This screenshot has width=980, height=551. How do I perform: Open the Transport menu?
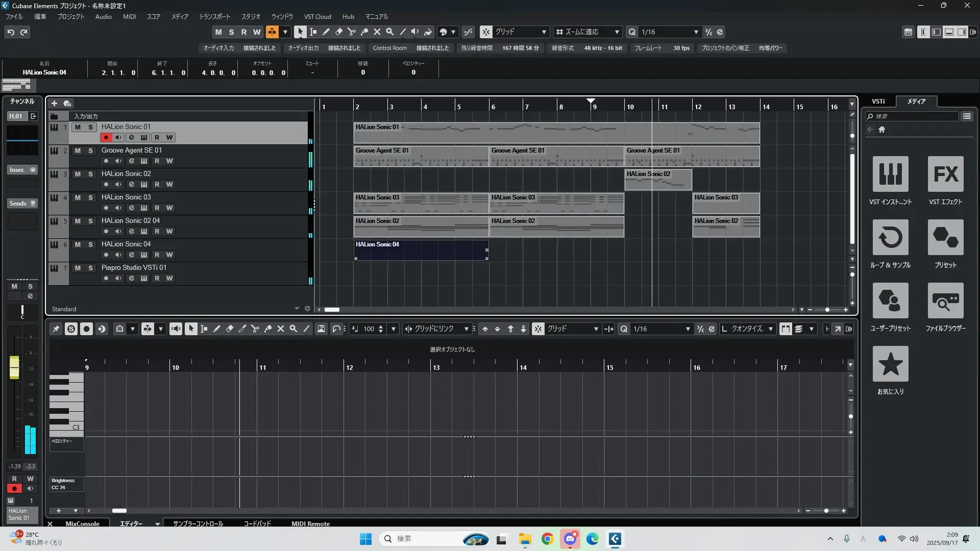pos(214,17)
